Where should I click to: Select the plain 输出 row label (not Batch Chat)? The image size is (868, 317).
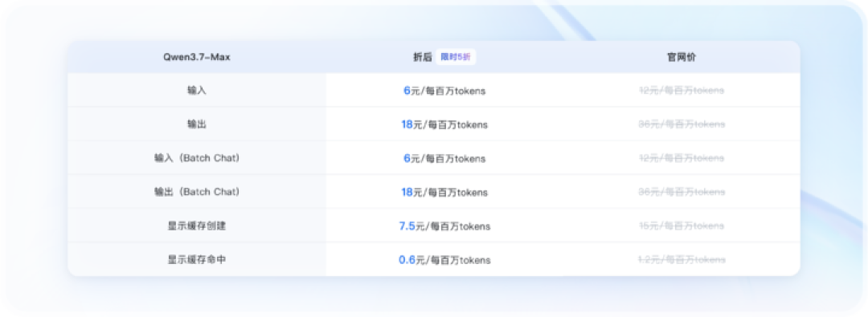(197, 124)
